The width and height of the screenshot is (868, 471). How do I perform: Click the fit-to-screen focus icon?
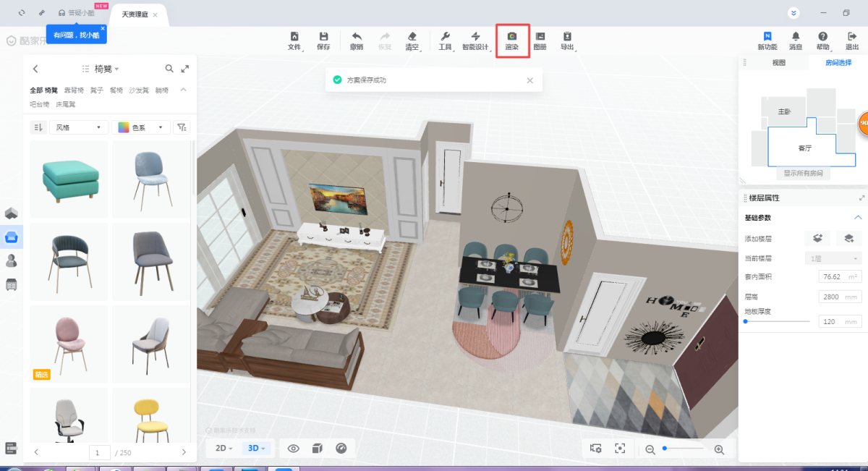620,449
